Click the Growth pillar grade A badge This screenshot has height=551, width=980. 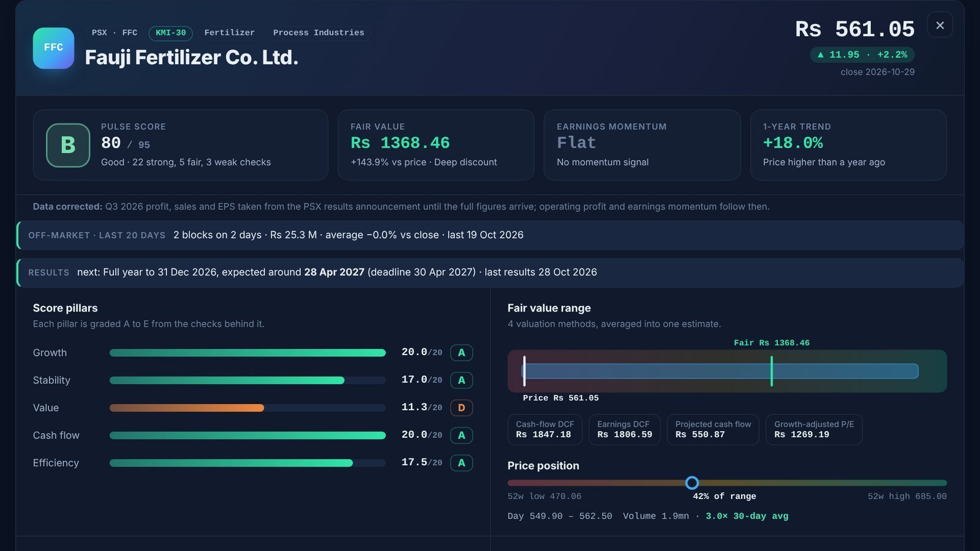click(461, 353)
